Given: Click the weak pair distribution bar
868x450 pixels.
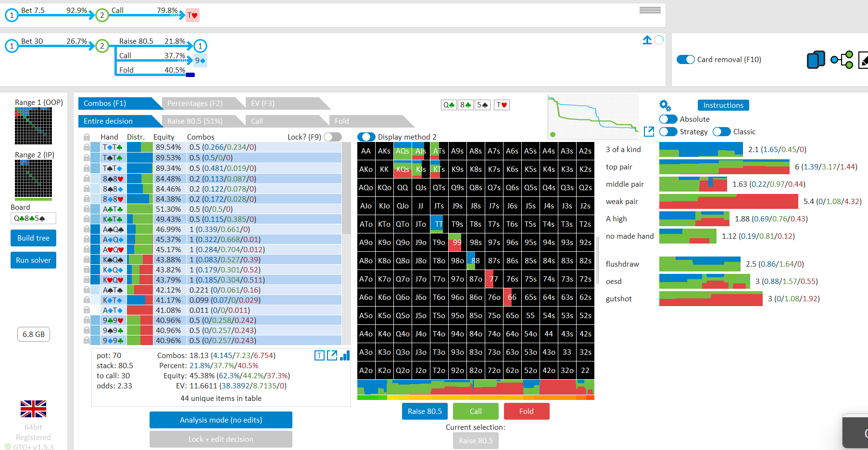Looking at the screenshot, I should click(x=729, y=202).
